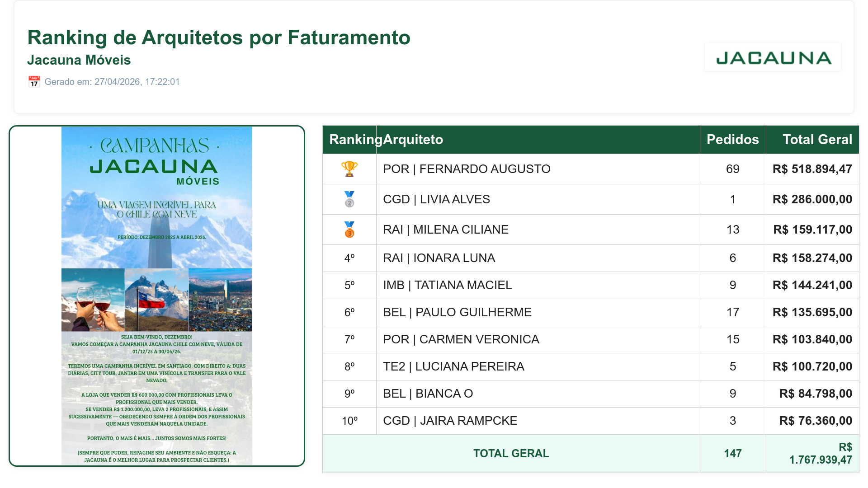Select TE2 | LUCIANA PEREIRA row
This screenshot has width=868, height=488.
[x=590, y=366]
